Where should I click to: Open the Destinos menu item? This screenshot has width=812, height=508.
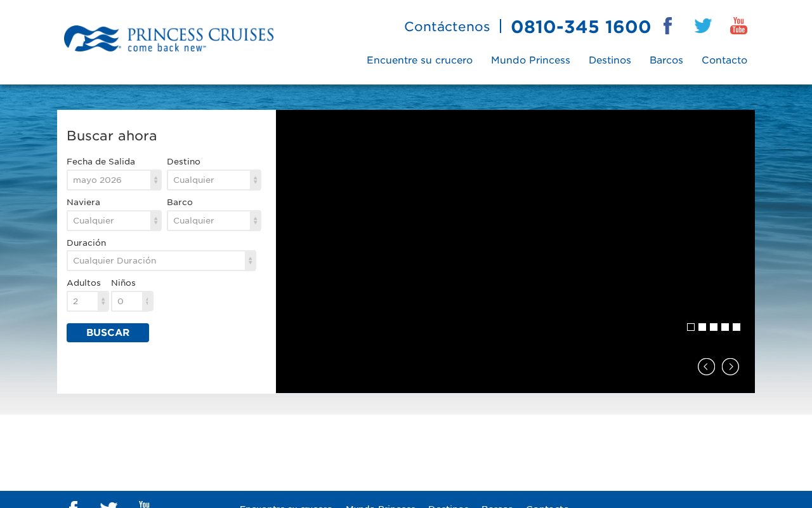(610, 60)
